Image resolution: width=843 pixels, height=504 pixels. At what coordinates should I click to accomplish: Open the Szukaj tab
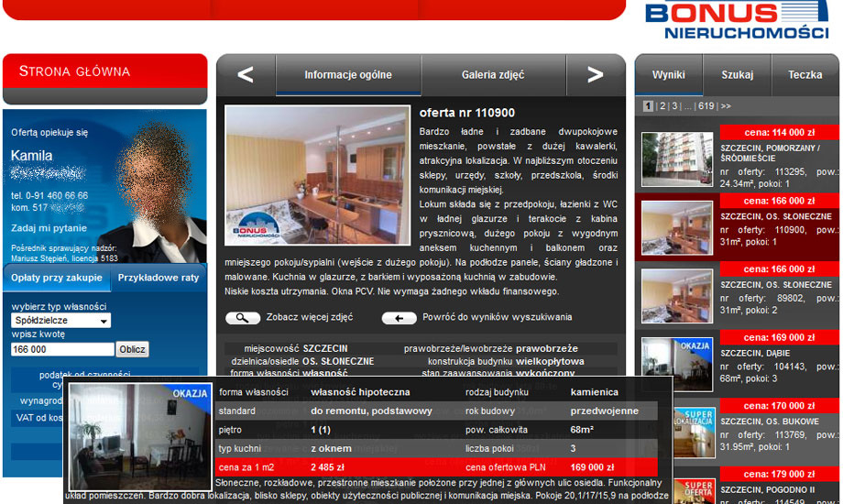pos(737,75)
